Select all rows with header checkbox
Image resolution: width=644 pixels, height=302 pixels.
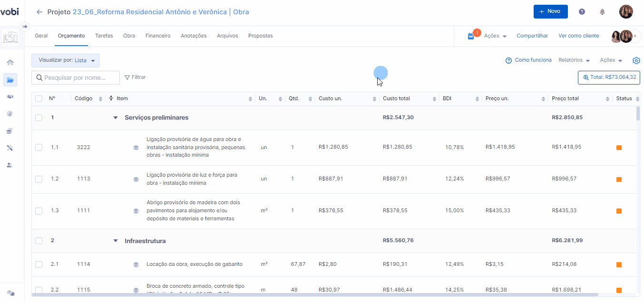(39, 99)
